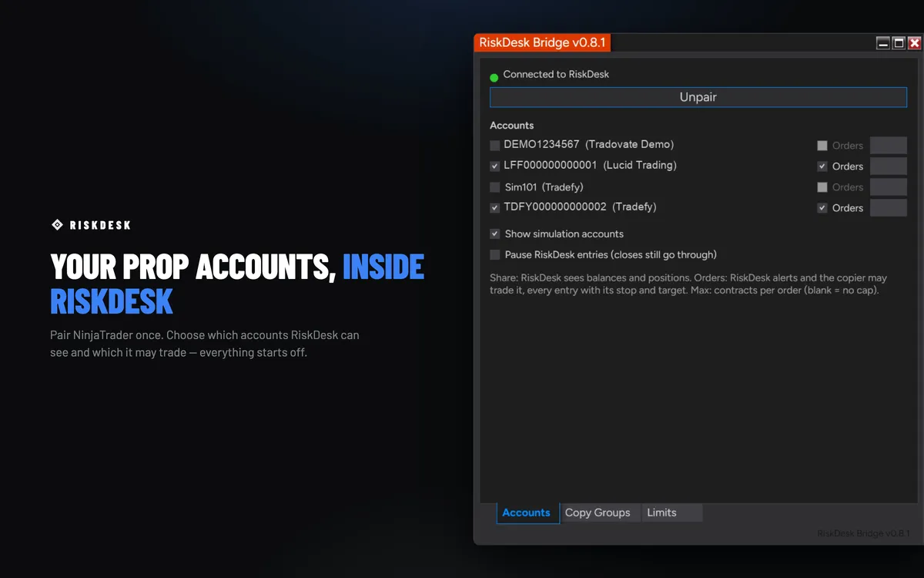Maximize the RiskDesk Bridge window
The height and width of the screenshot is (578, 924).
pyautogui.click(x=899, y=43)
